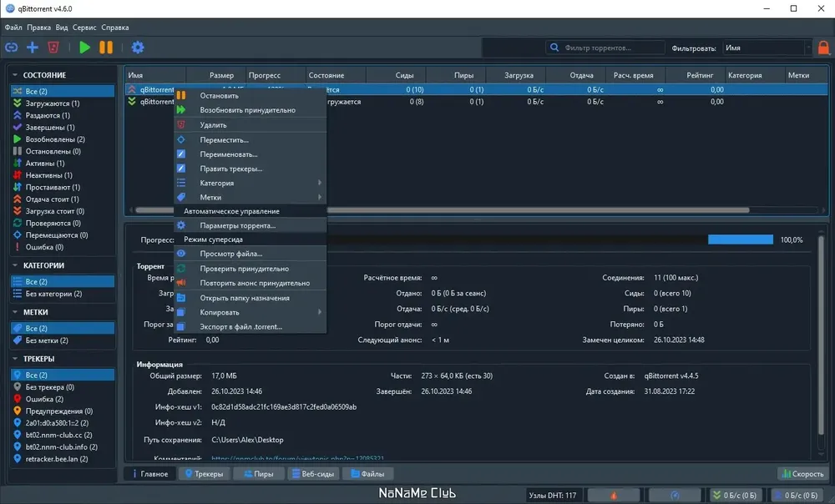Image resolution: width=835 pixels, height=504 pixels.
Task: Click the icon beside Переместить...
Action: pyautogui.click(x=181, y=139)
